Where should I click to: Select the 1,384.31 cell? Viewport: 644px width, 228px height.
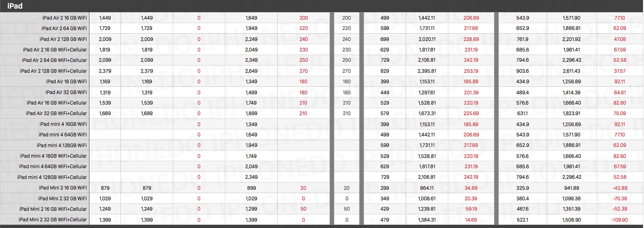[427, 220]
